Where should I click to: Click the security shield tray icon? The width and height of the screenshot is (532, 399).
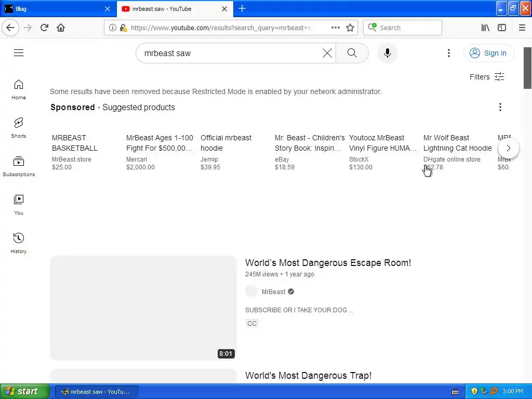(474, 392)
